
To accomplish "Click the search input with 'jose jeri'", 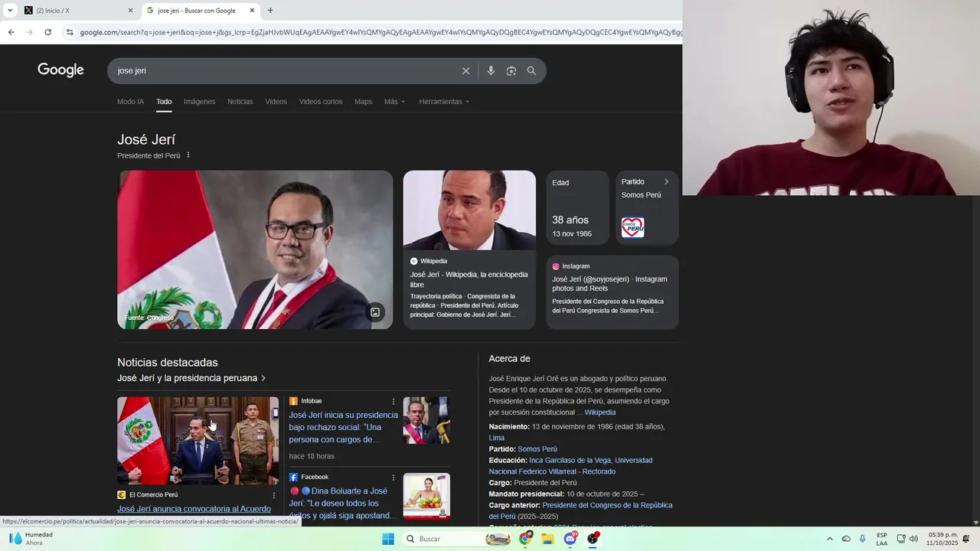I will tap(283, 70).
